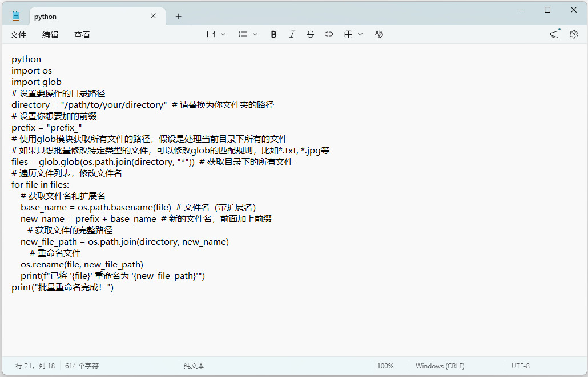Toggle bold formatting

(x=273, y=34)
